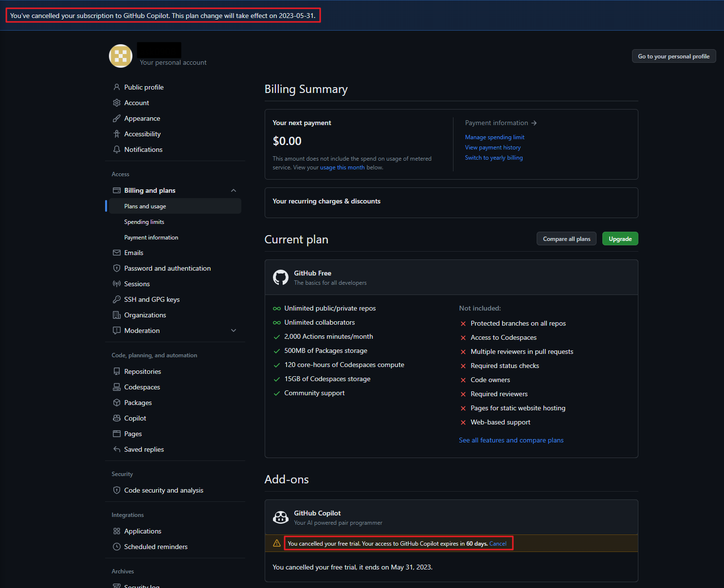Click the 'Protected branches on all repos' text

point(518,323)
